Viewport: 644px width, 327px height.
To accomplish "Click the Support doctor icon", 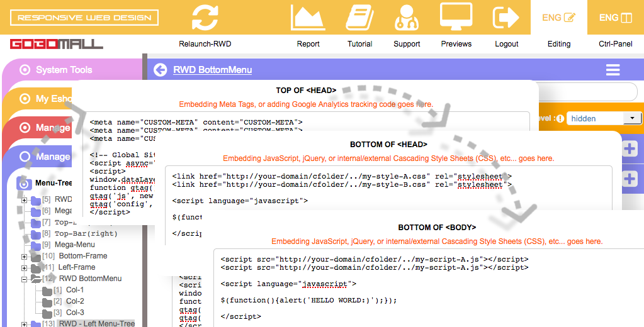I will [x=407, y=17].
